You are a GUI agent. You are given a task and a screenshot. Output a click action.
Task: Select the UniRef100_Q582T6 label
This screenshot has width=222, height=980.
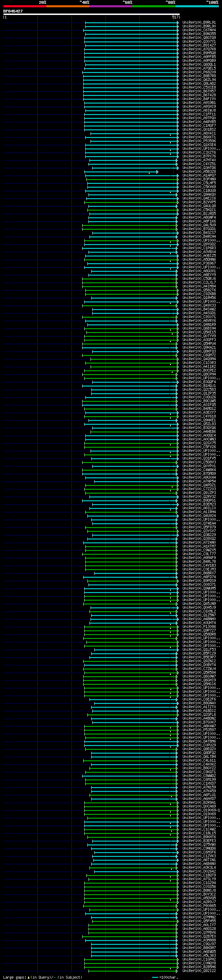[199, 290]
